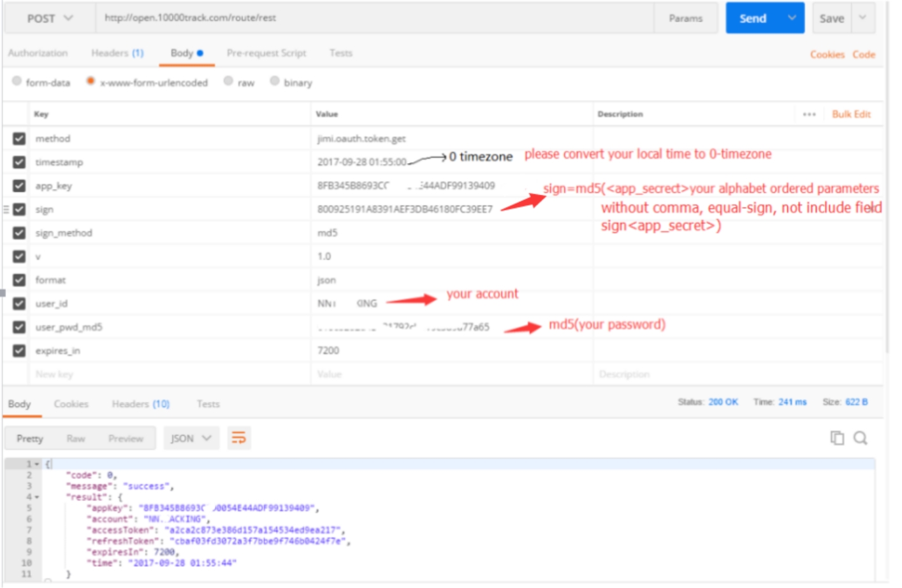Save the request
This screenshot has width=902, height=588.
[x=831, y=18]
